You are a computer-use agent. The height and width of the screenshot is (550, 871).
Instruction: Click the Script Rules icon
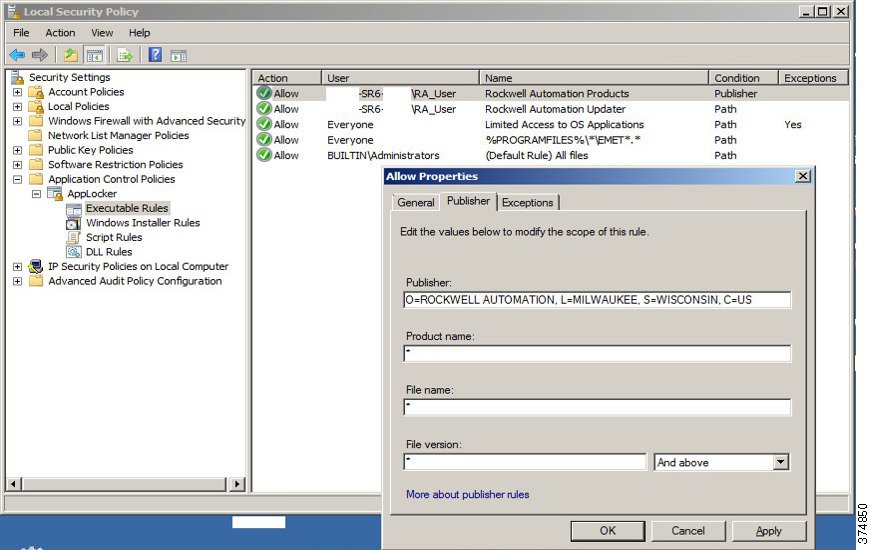coord(73,238)
